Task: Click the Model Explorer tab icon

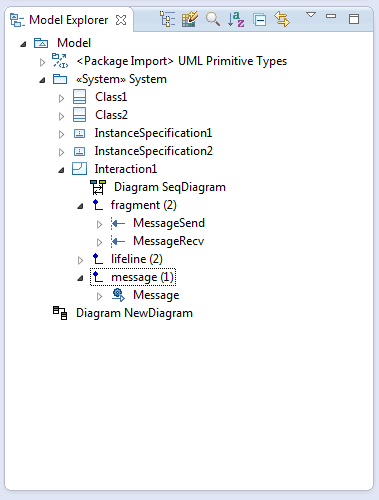Action: click(16, 20)
